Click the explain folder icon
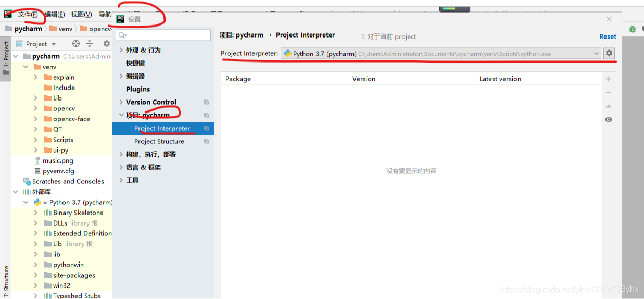644x299 pixels. coord(48,77)
